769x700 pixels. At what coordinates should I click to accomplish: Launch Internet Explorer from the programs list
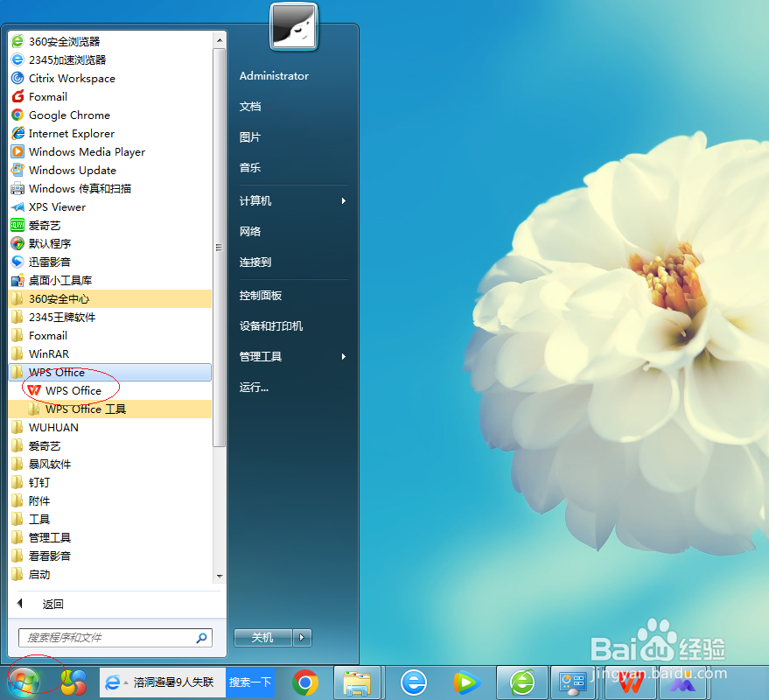[x=110, y=133]
